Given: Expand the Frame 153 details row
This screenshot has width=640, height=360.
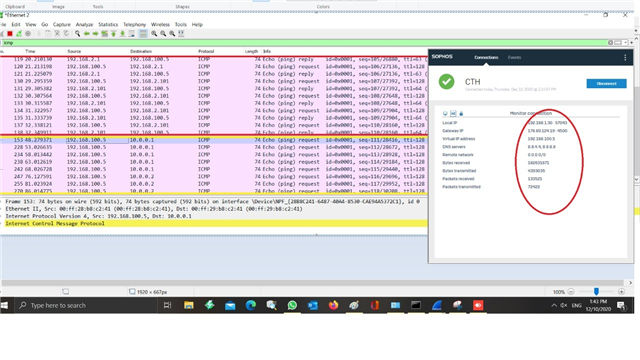Looking at the screenshot, I should point(214,202).
